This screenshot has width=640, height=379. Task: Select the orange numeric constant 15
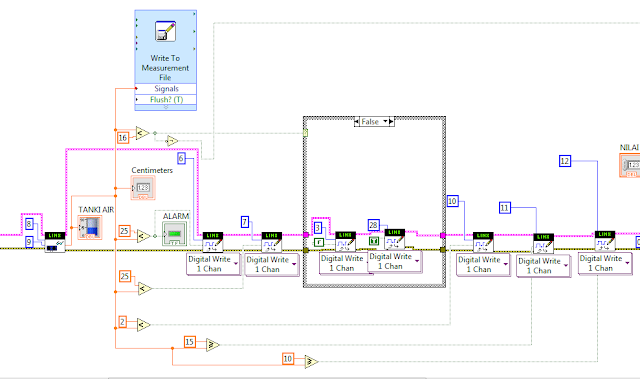(x=190, y=342)
